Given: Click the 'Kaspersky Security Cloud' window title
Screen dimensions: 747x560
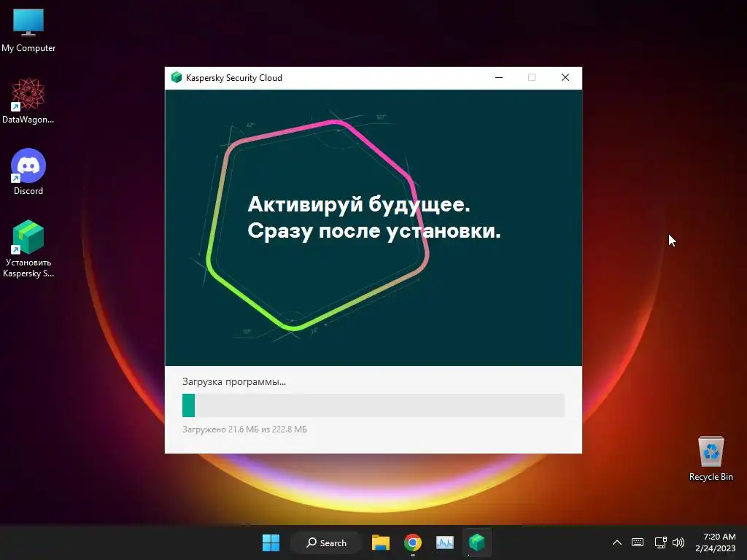Looking at the screenshot, I should click(x=234, y=78).
